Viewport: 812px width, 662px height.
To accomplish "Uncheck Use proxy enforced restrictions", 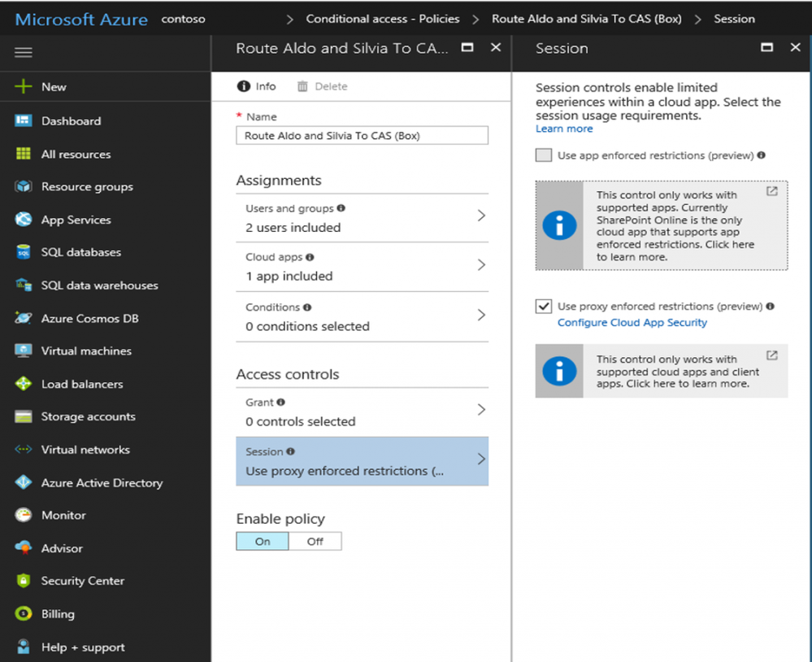I will tap(544, 307).
